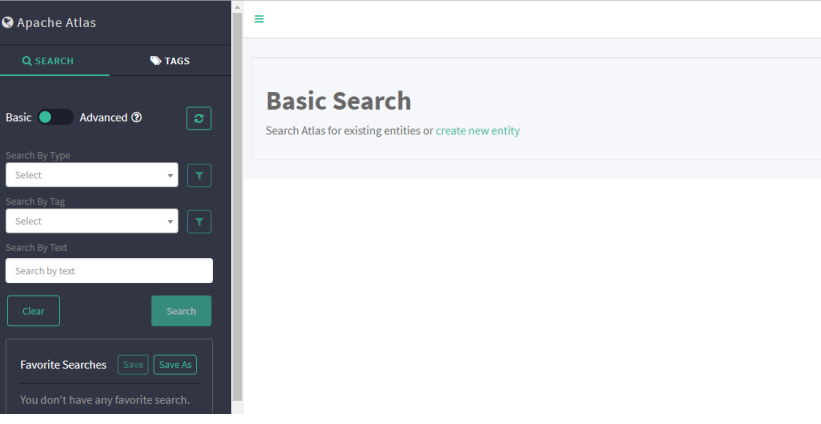821x424 pixels.
Task: Click the Apache Atlas globe logo icon
Action: coord(7,23)
